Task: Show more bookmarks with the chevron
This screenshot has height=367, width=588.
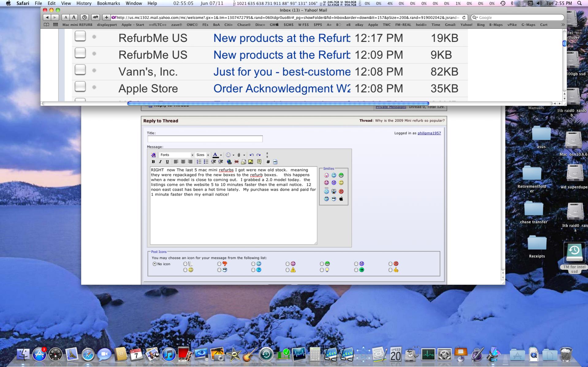Action: 563,25
